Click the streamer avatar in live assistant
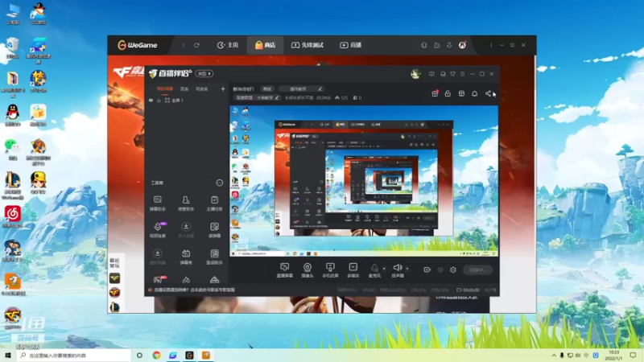The image size is (644, 362). [415, 74]
